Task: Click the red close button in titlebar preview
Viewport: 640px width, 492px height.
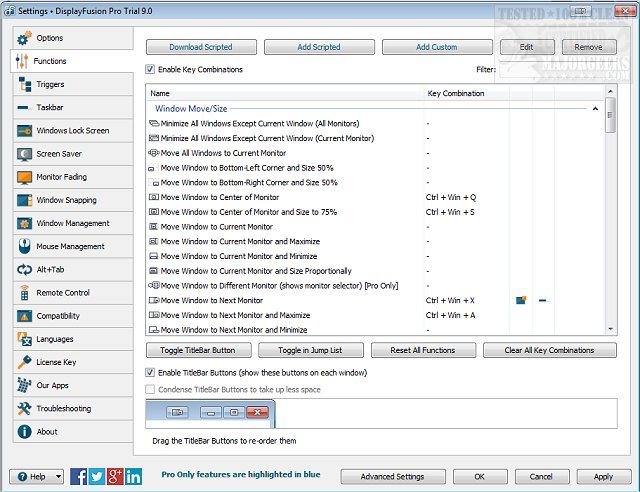Action: click(257, 412)
